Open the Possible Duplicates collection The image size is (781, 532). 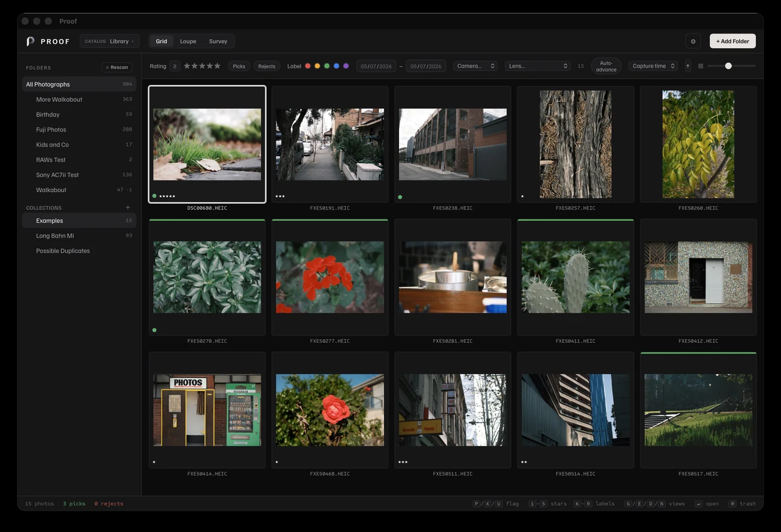point(79,251)
